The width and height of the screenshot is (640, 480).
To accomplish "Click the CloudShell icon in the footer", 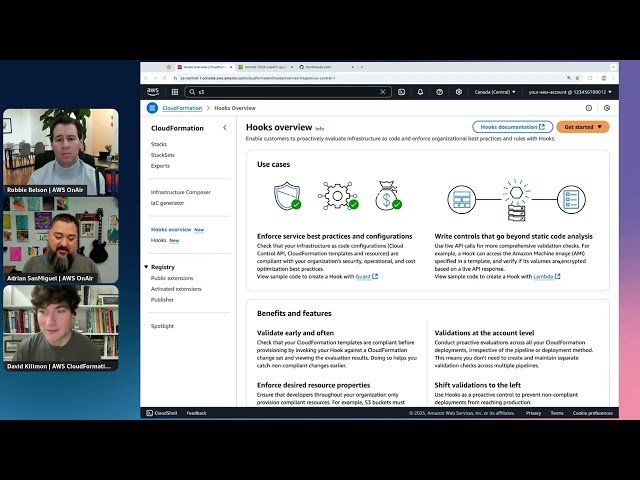I will pos(149,413).
